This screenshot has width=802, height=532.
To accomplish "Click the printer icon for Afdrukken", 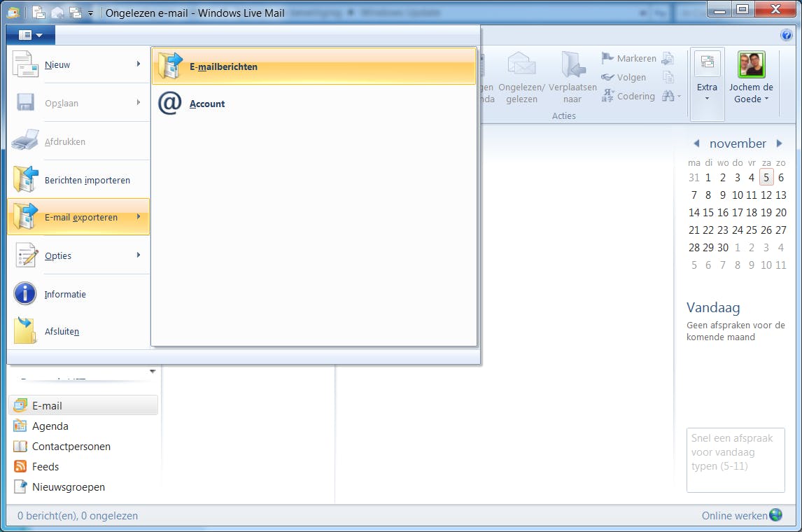I will [x=25, y=140].
